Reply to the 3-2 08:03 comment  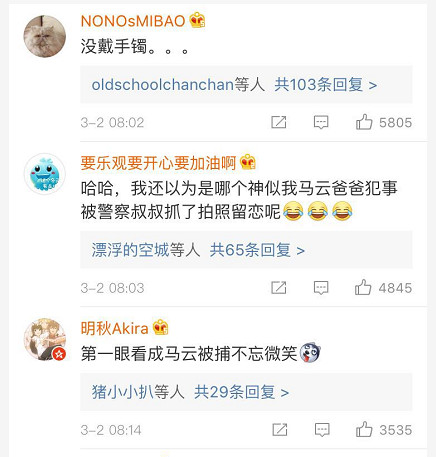pos(321,288)
